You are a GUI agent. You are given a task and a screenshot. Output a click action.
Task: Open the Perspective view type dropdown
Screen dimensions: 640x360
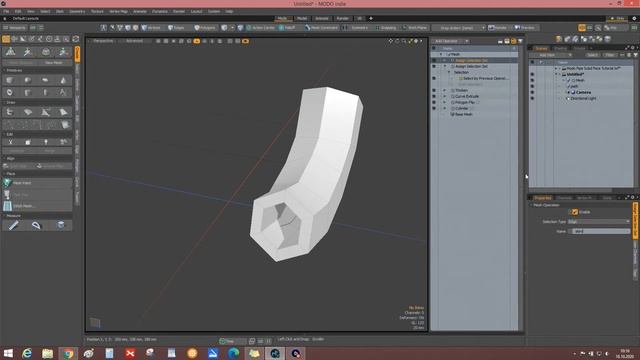pos(103,41)
